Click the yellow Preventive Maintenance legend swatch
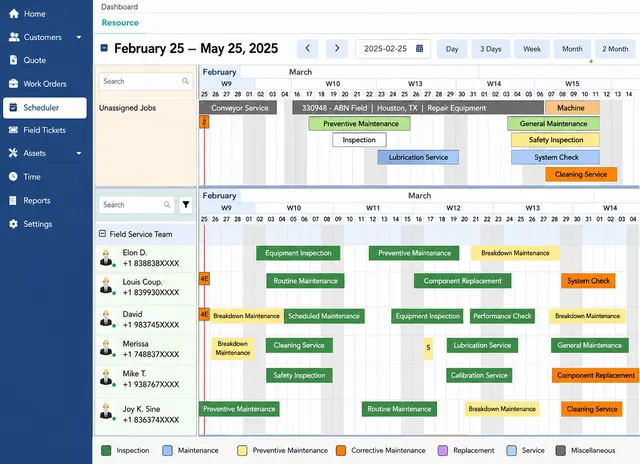 242,451
